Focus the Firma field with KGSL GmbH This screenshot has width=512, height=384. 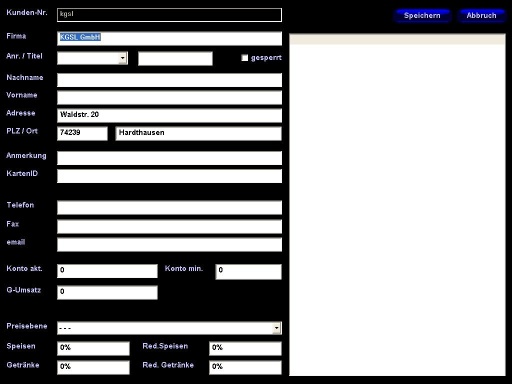coord(169,38)
